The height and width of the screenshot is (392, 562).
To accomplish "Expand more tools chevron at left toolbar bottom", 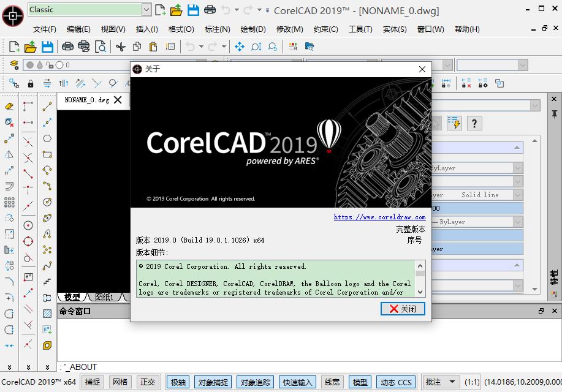I will coord(10,367).
